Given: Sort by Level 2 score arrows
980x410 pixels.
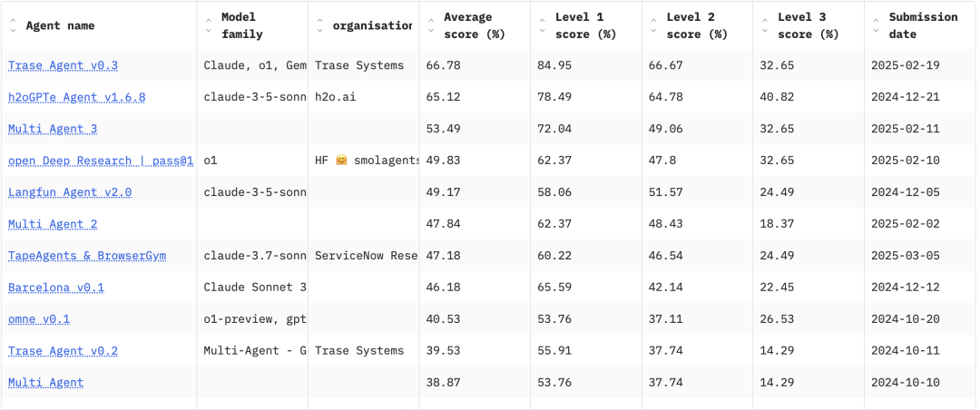Looking at the screenshot, I should click(653, 26).
